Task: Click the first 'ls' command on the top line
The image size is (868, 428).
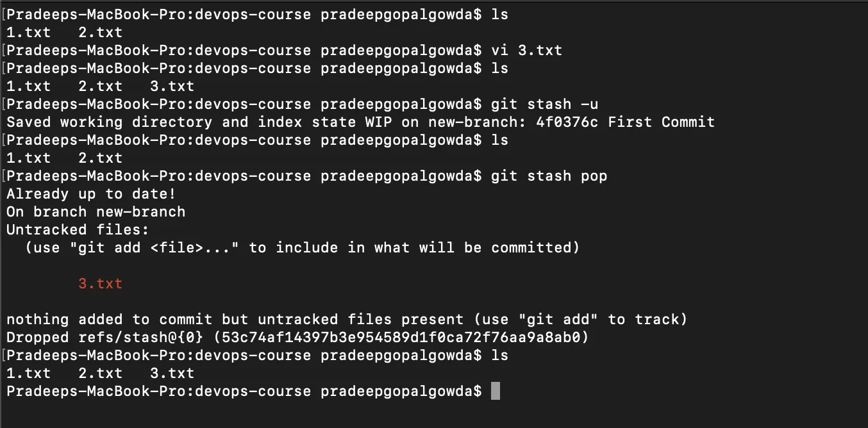Action: (x=499, y=14)
